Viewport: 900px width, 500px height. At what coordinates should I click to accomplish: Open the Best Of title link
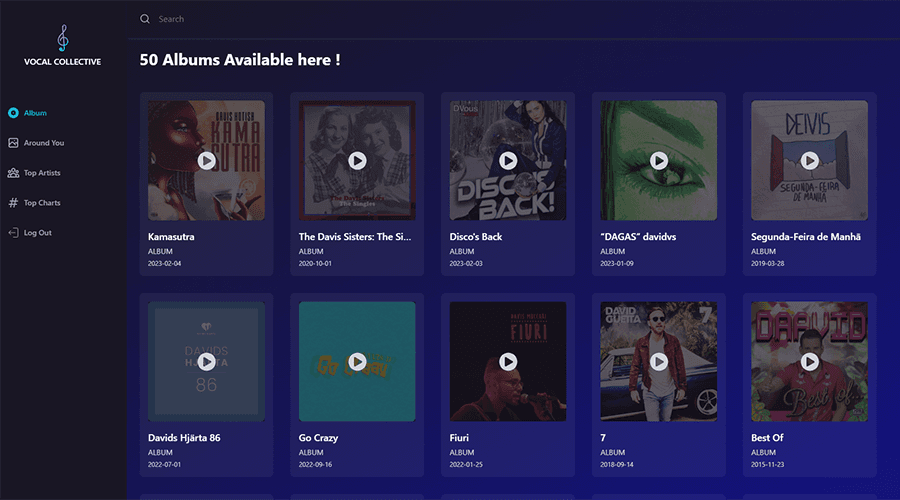pos(767,437)
